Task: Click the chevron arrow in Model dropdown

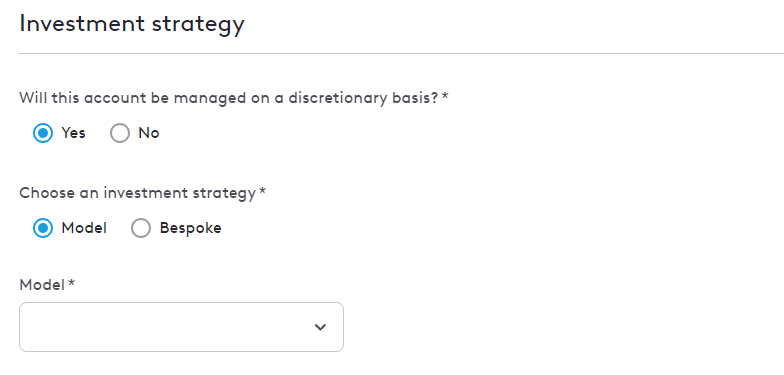Action: pyautogui.click(x=320, y=327)
